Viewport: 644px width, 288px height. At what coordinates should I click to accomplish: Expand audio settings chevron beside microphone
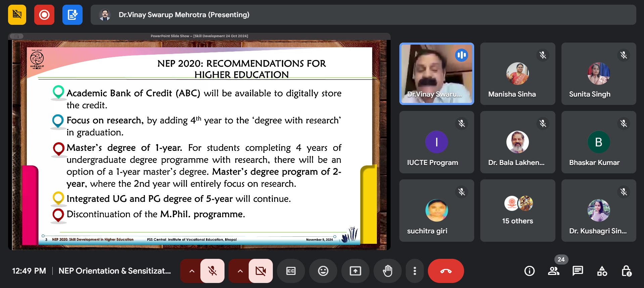pyautogui.click(x=192, y=271)
